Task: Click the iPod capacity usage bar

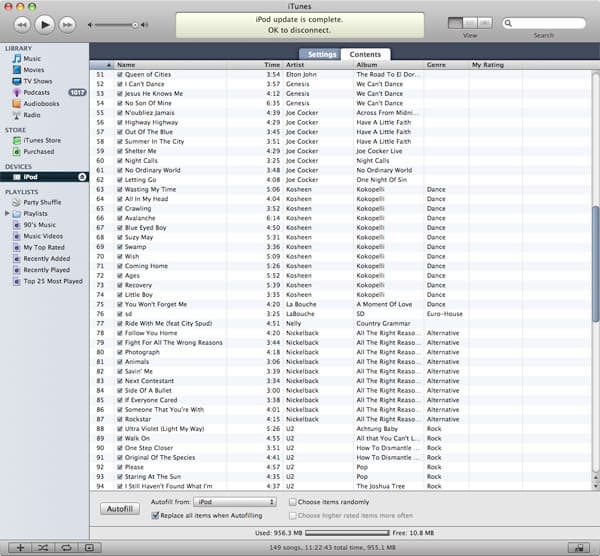Action: (x=347, y=533)
